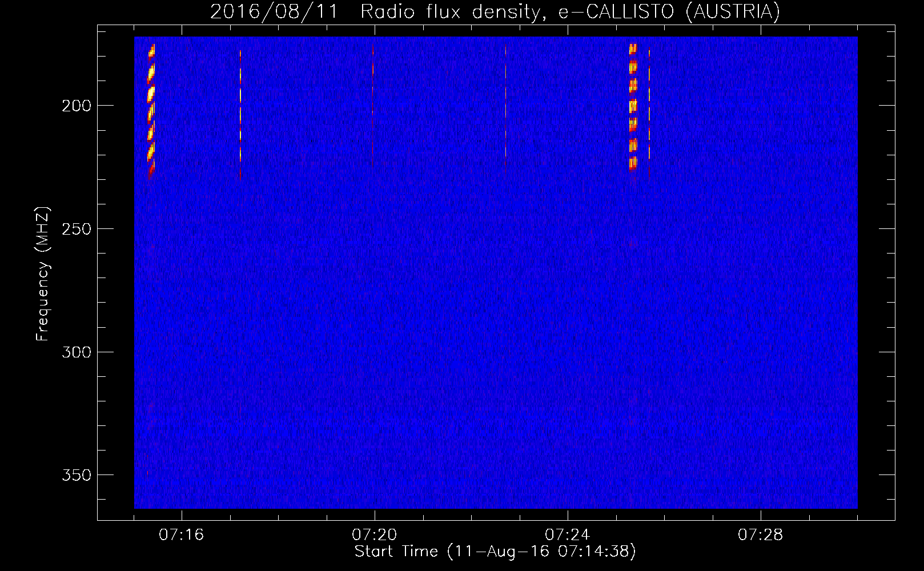Click the strong burst just after 07:25
924x571 pixels.
(x=633, y=107)
